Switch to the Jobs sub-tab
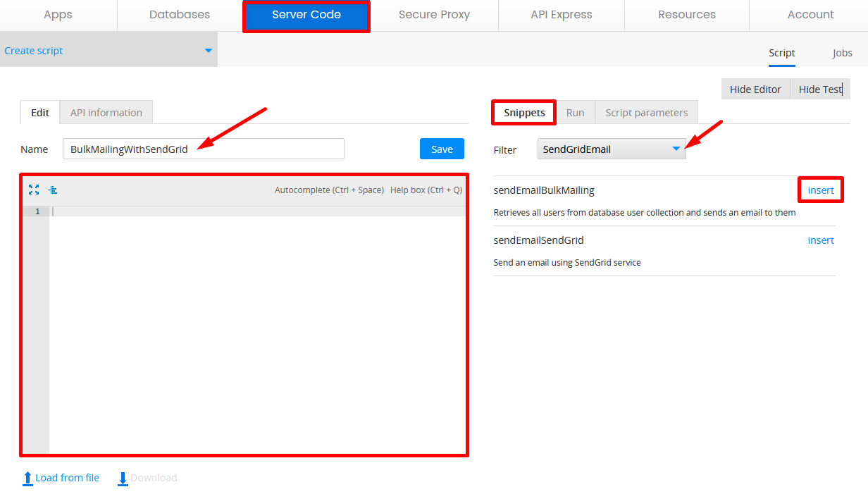Screen dimensions: 868x494 click(843, 53)
